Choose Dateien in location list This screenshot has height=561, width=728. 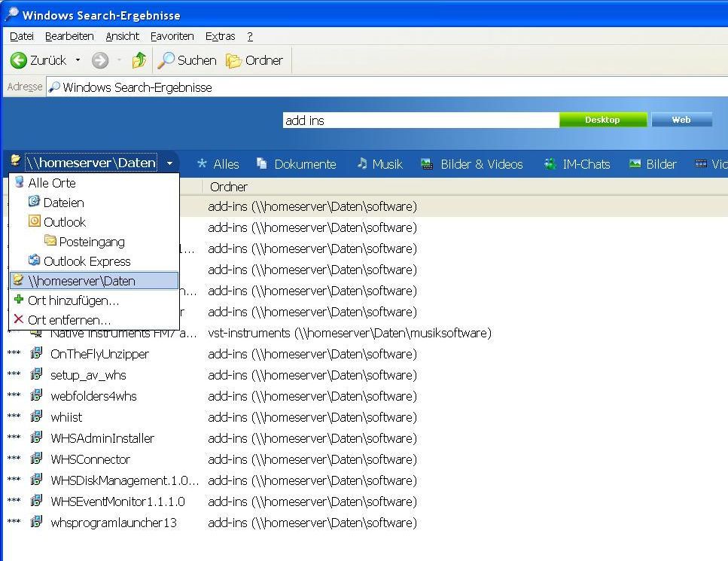94,203
